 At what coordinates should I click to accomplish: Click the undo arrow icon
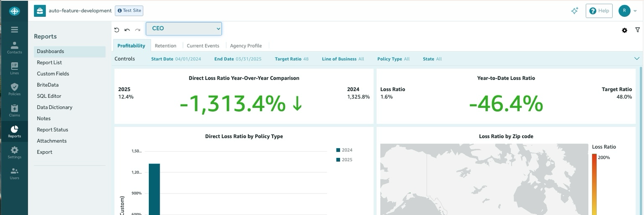127,30
